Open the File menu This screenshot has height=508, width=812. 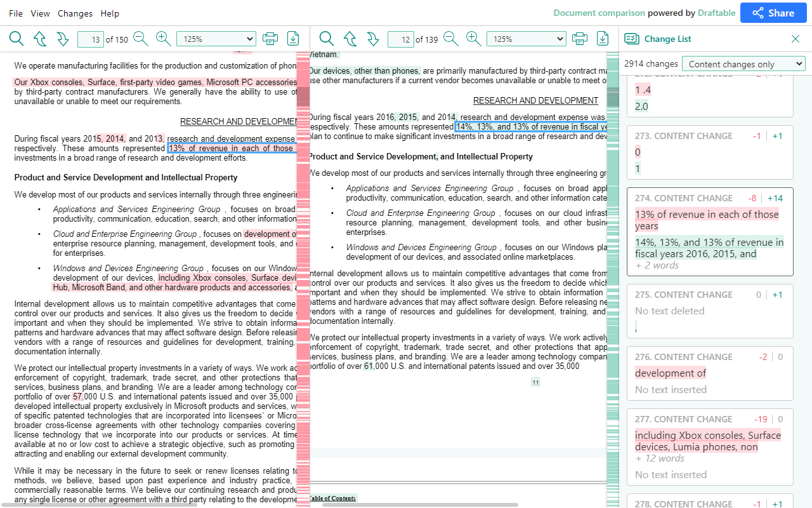(16, 13)
